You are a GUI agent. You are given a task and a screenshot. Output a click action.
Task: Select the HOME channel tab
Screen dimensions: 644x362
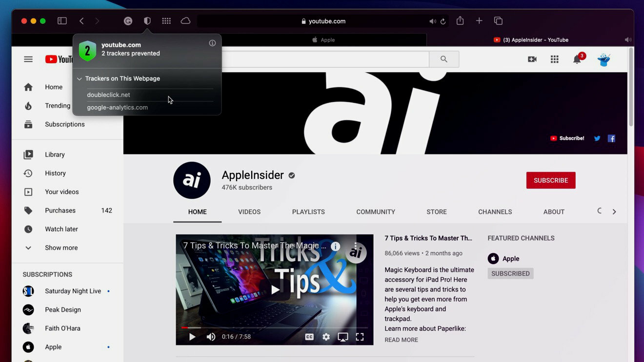pos(198,212)
